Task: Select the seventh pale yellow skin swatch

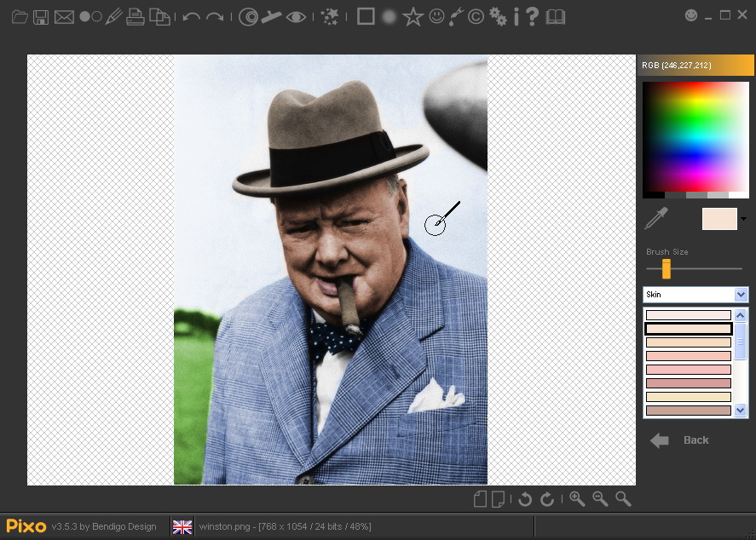Action: click(689, 397)
